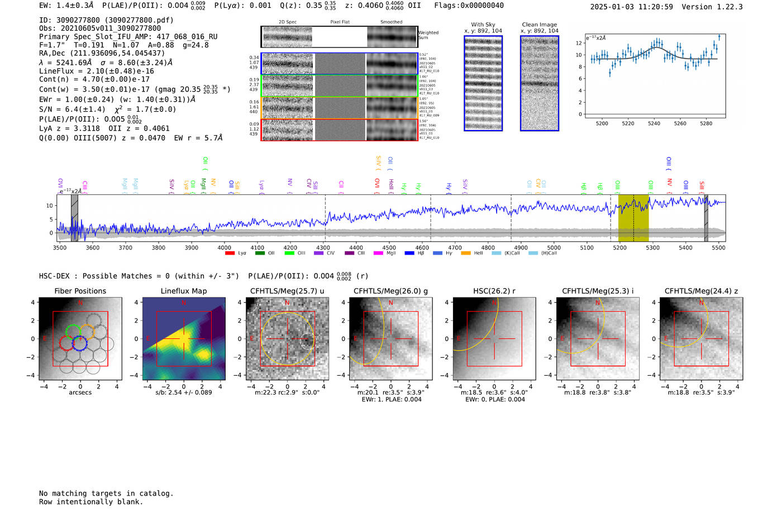Select the LineFlux = 2.10(±0.48)e-16 line
Screen dimensions: 782x532
[97, 71]
